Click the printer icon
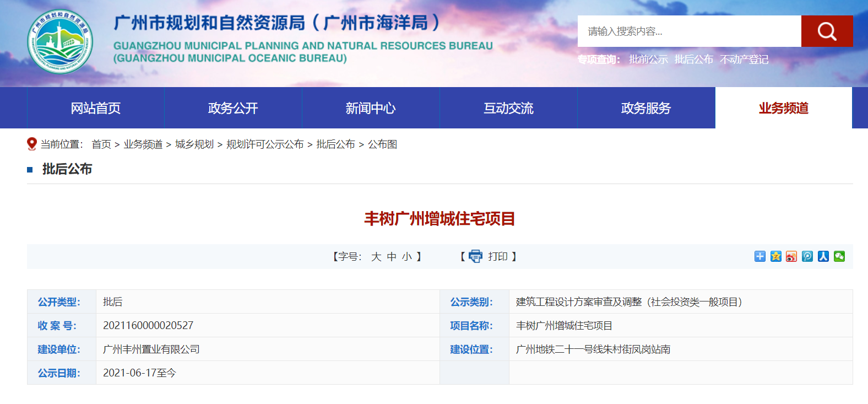Screen dimensions: 868x404 pyautogui.click(x=475, y=256)
